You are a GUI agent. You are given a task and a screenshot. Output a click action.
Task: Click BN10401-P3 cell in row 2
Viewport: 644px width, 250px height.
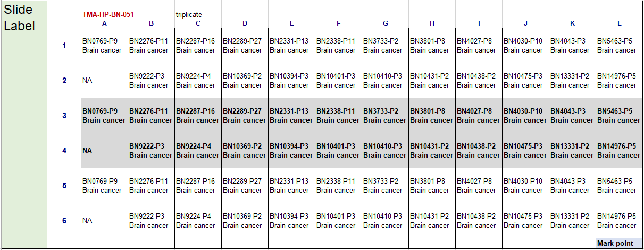(x=338, y=81)
